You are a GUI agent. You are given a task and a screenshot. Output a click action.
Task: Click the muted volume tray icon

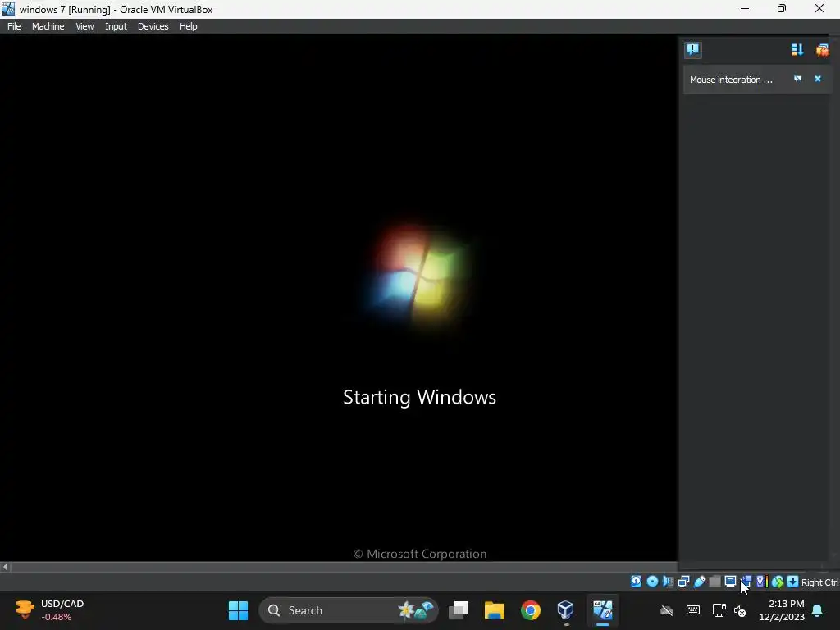click(741, 610)
